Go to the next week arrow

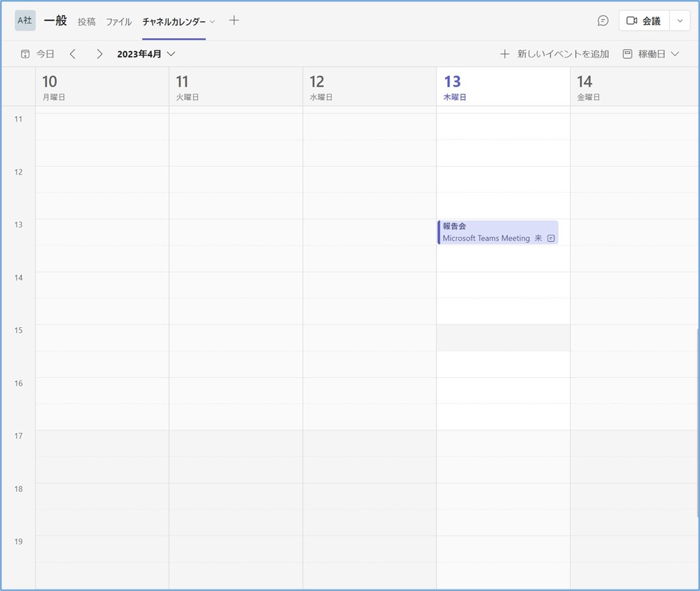point(99,54)
